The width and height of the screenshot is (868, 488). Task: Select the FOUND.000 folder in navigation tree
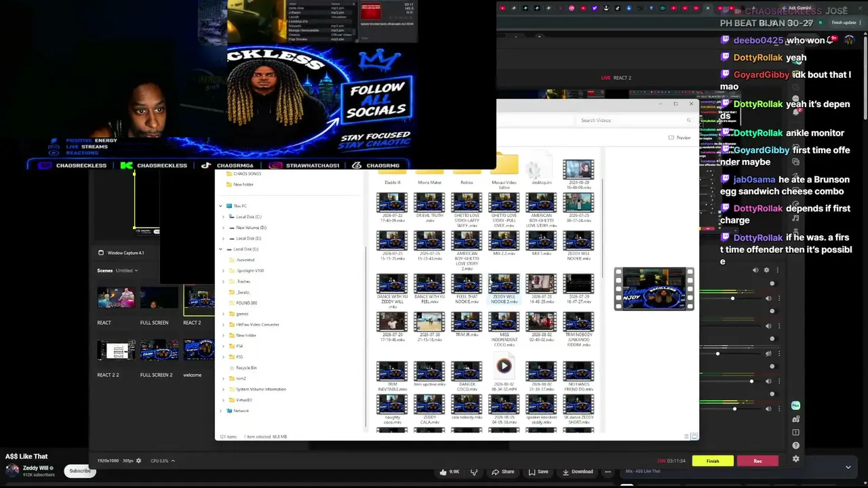click(x=243, y=303)
